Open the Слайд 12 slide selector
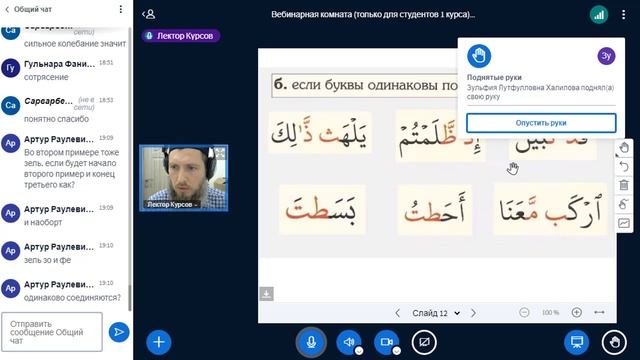Image resolution: width=640 pixels, height=360 pixels. pos(436,313)
